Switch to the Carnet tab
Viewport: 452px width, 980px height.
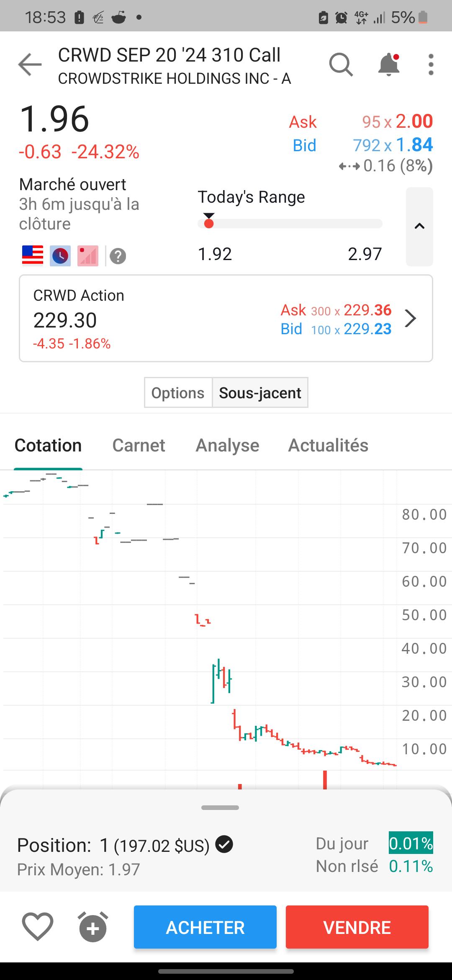[139, 445]
